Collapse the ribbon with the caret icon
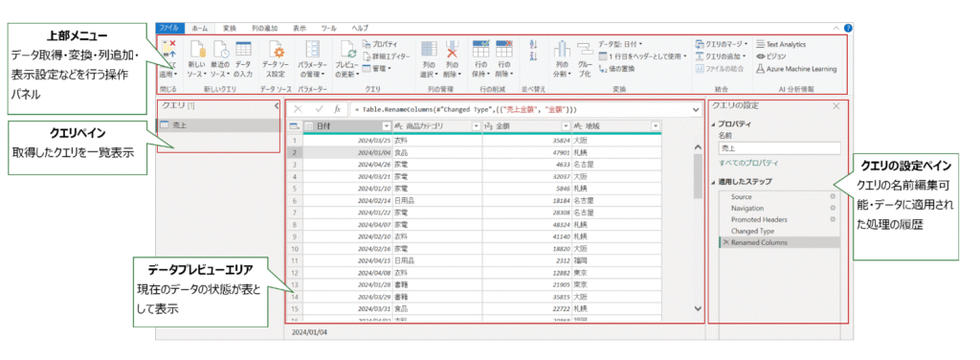This screenshot has width=980, height=360. 835,28
